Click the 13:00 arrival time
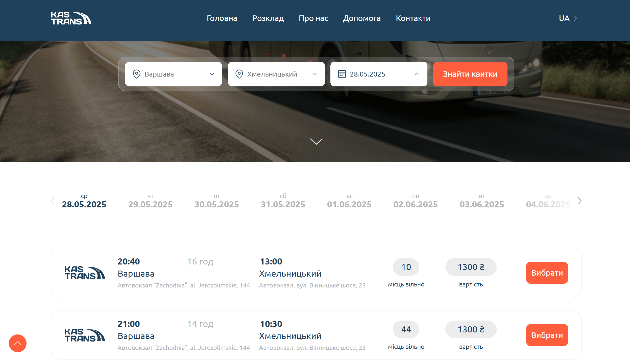This screenshot has height=364, width=630. point(271,261)
